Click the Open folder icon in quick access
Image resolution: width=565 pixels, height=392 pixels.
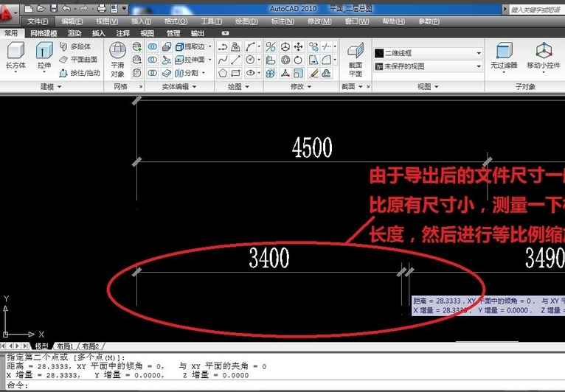pyautogui.click(x=41, y=8)
